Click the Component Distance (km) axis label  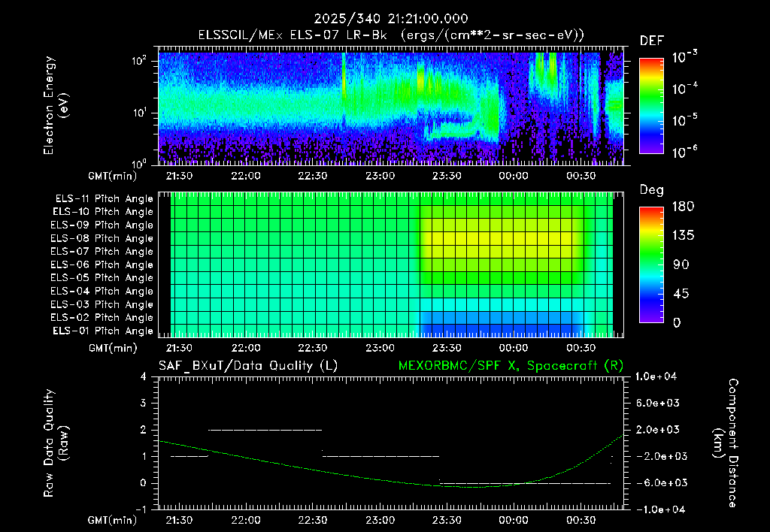[726, 443]
